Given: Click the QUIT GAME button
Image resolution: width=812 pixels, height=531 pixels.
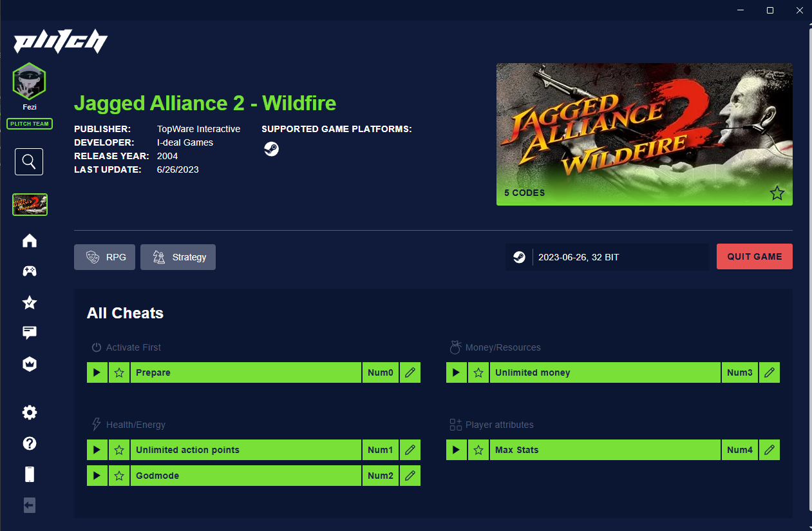Looking at the screenshot, I should (x=755, y=256).
